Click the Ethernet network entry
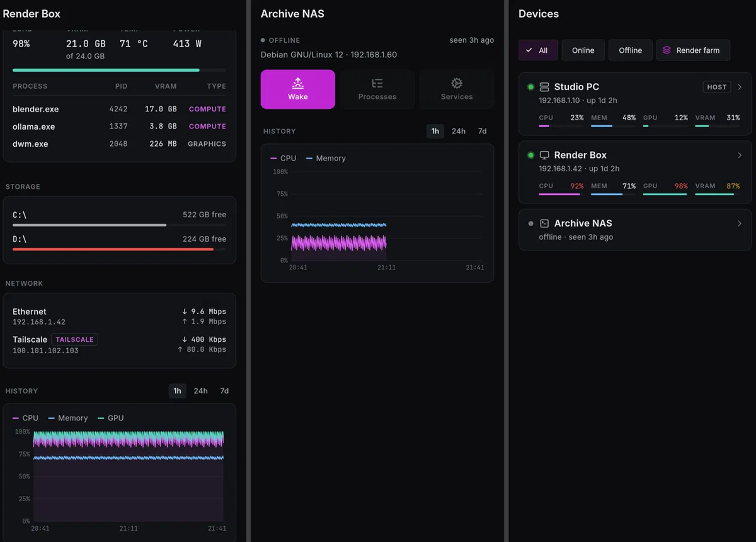Viewport: 756px width, 542px height. pos(119,316)
